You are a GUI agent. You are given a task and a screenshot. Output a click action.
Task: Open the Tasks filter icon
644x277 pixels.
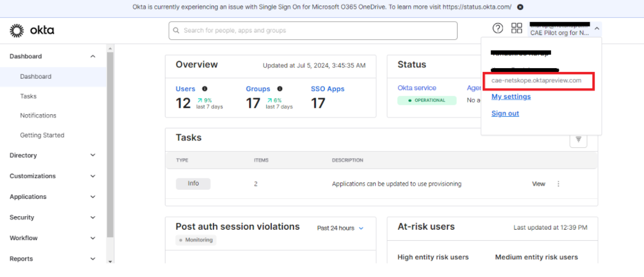point(578,139)
